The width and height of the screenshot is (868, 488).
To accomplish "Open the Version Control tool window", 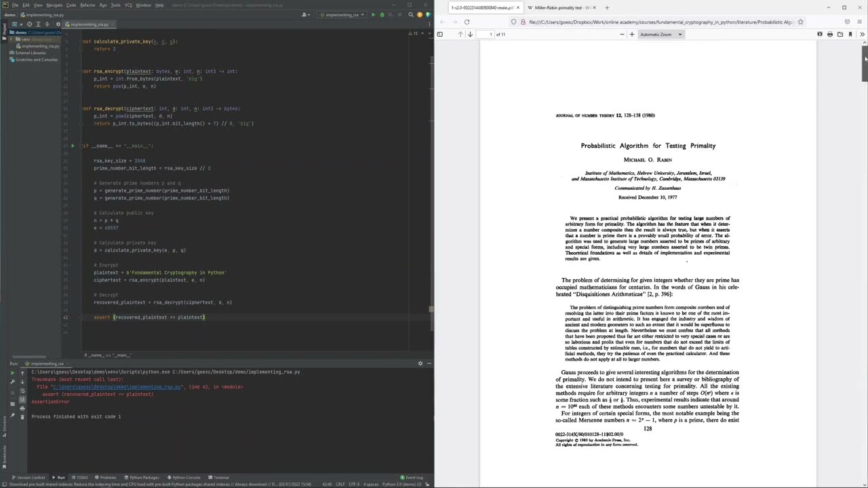I will (x=28, y=477).
